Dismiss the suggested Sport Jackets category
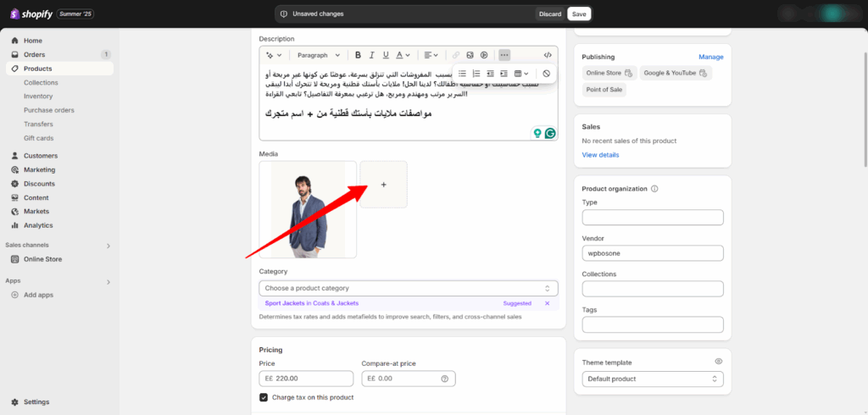The width and height of the screenshot is (868, 415). tap(547, 303)
